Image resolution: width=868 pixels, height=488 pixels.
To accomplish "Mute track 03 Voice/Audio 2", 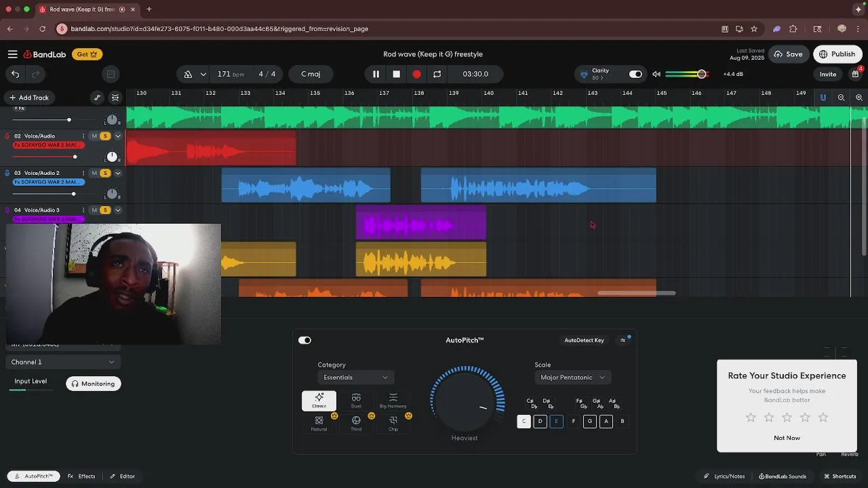I will 94,173.
